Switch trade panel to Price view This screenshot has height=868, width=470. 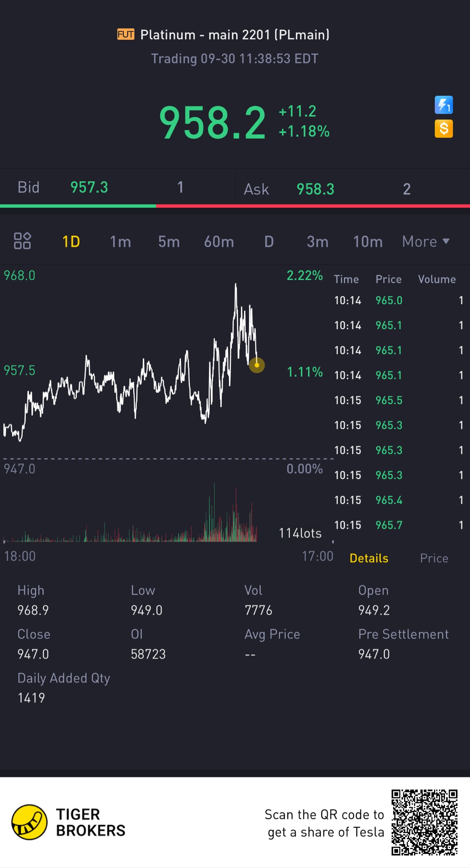(434, 558)
